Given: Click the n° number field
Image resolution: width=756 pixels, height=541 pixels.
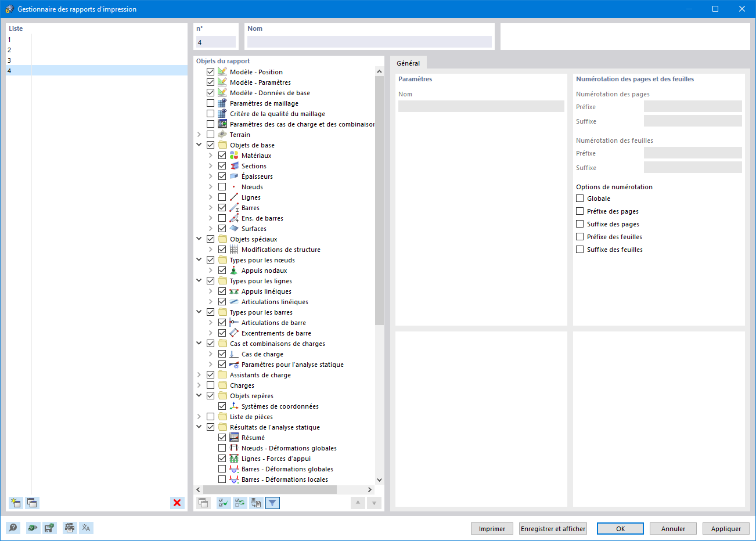Looking at the screenshot, I should pos(216,42).
